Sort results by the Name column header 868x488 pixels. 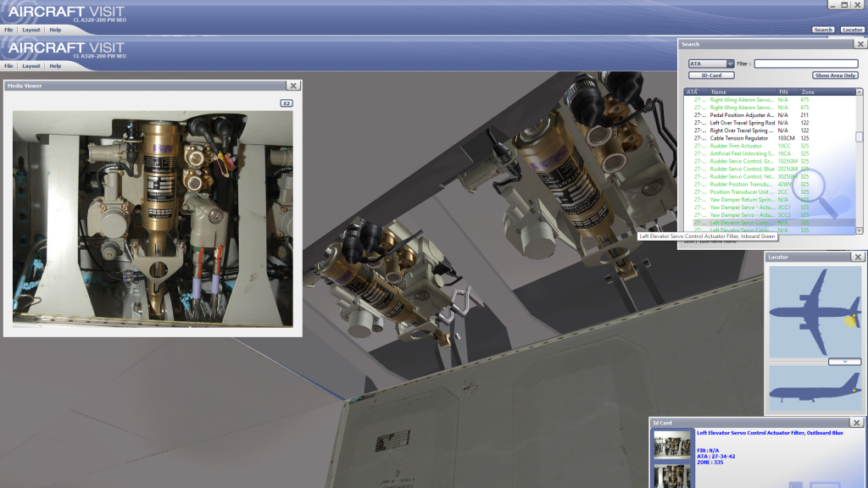(742, 91)
